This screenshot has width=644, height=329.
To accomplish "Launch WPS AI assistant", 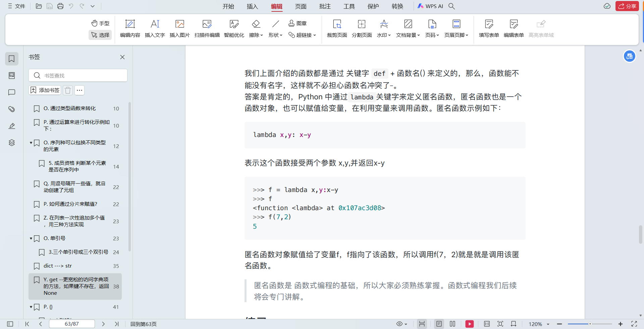I will pyautogui.click(x=430, y=6).
